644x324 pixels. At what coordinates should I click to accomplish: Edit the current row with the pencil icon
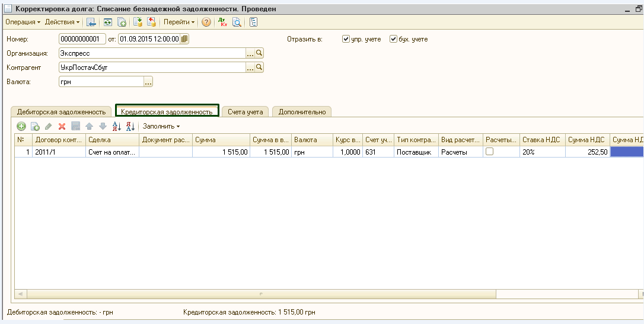49,126
